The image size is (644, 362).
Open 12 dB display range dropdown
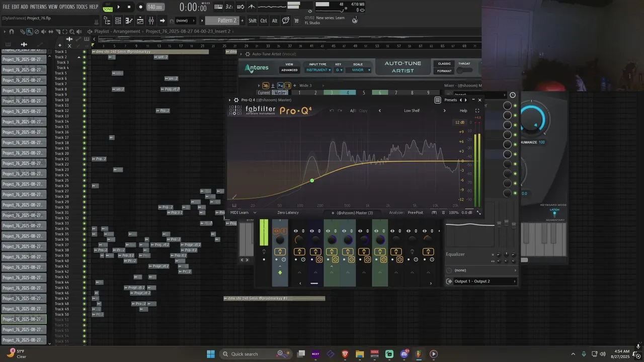click(x=460, y=122)
